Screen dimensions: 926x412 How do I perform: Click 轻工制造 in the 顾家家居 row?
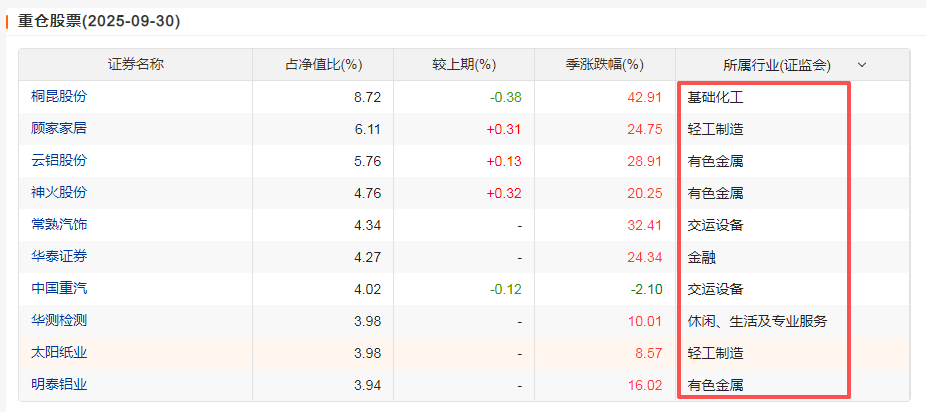715,129
